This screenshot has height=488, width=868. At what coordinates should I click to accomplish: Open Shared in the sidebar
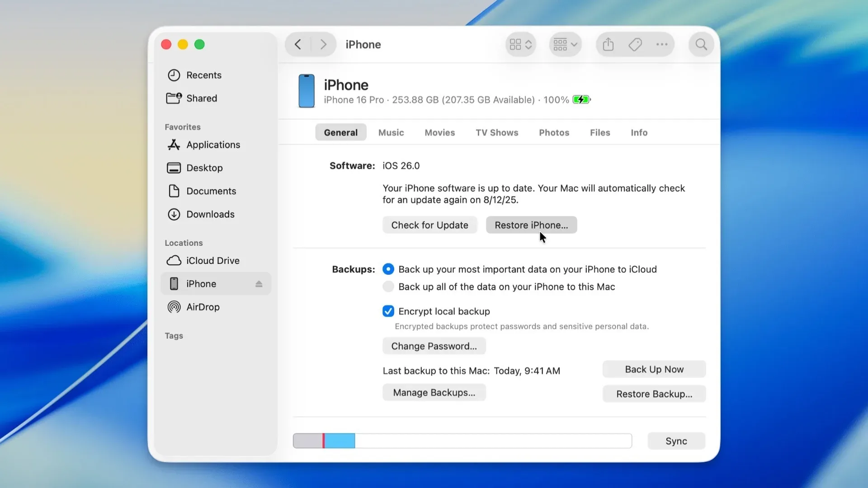(216, 98)
